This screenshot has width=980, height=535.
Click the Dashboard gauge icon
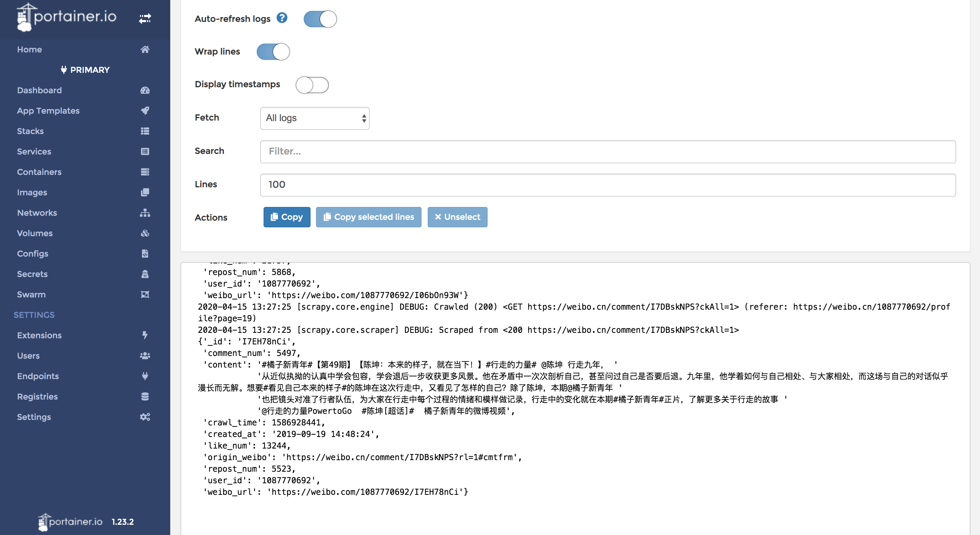tap(145, 90)
